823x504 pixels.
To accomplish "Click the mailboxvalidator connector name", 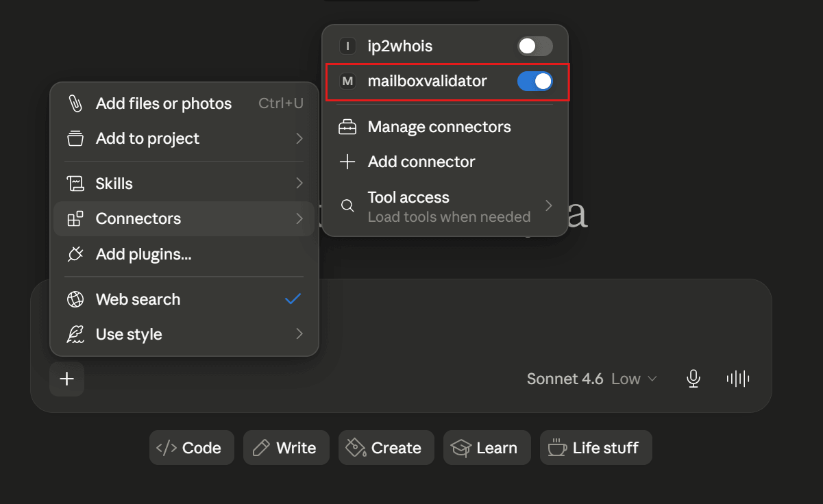I will point(428,81).
